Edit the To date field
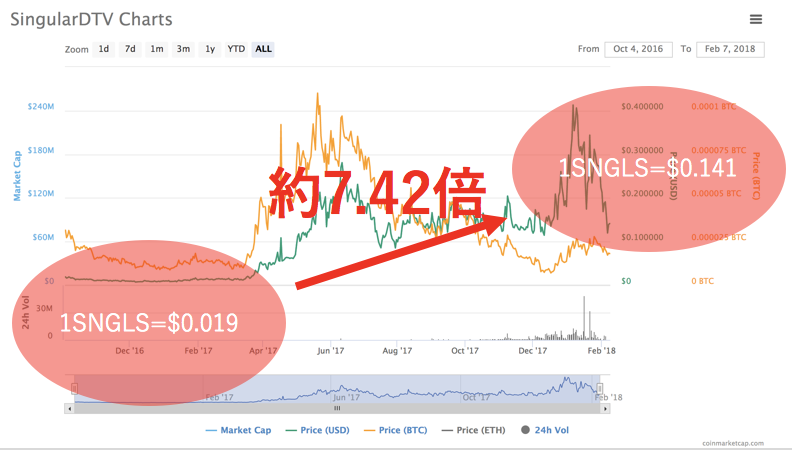Screen dimensions: 792x450 click(730, 49)
